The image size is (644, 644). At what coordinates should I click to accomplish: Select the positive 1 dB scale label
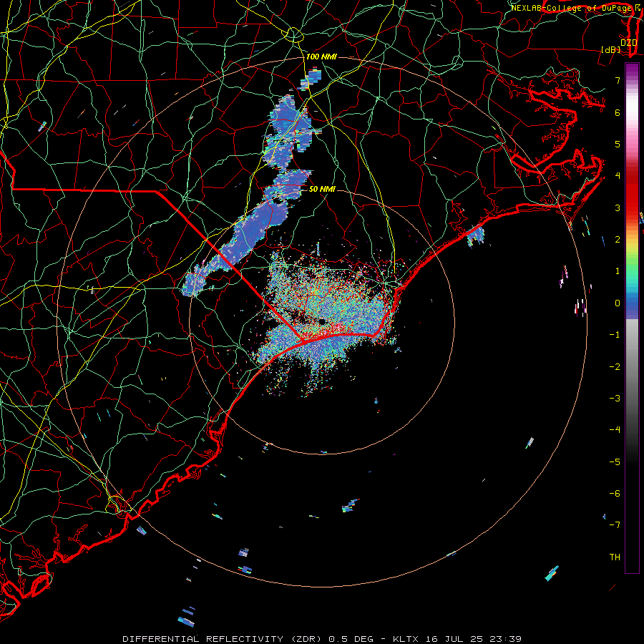(x=618, y=271)
